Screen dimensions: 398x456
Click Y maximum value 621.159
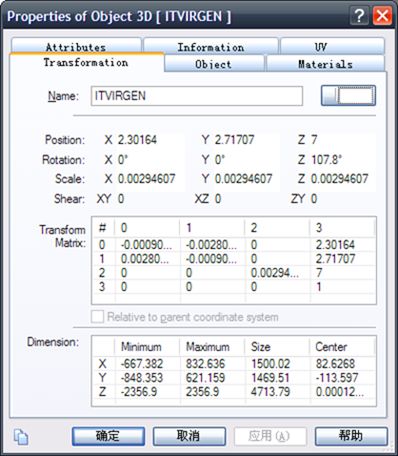pos(205,378)
